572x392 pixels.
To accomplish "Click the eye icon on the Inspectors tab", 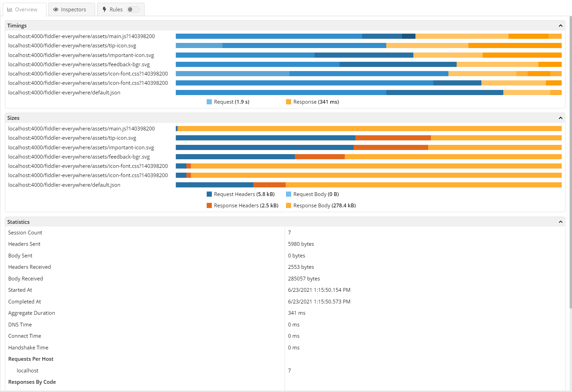I will pyautogui.click(x=56, y=10).
